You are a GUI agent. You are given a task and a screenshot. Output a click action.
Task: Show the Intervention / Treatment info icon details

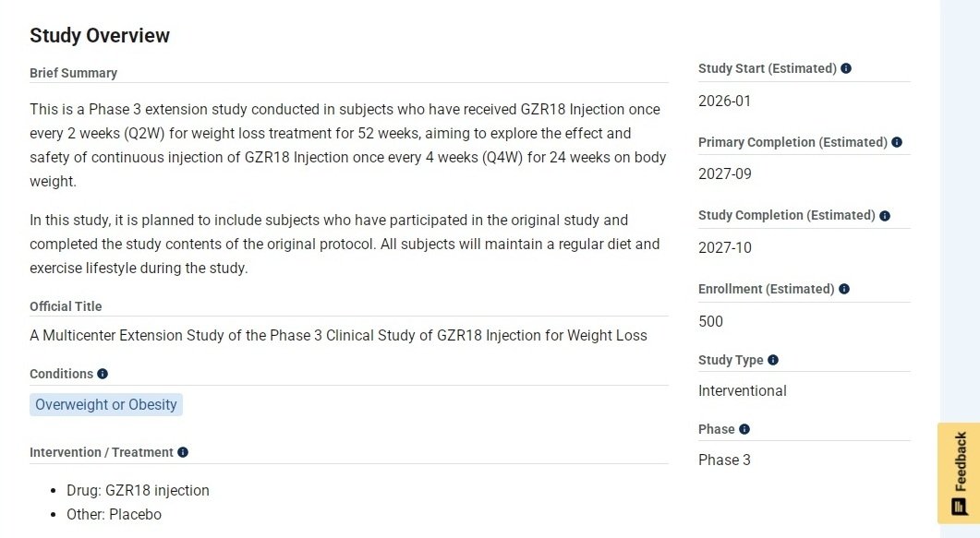pyautogui.click(x=183, y=452)
